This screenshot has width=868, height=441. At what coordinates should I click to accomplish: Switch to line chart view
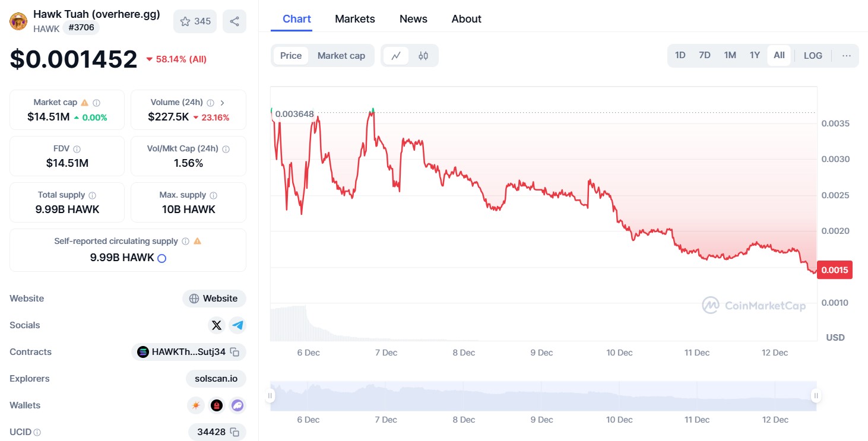coord(396,56)
